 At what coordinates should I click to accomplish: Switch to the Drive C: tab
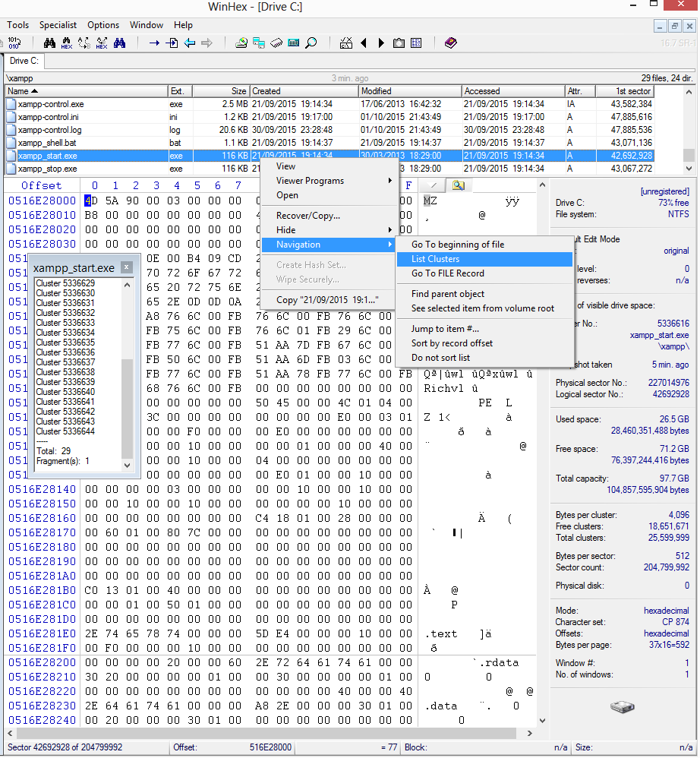(24, 61)
